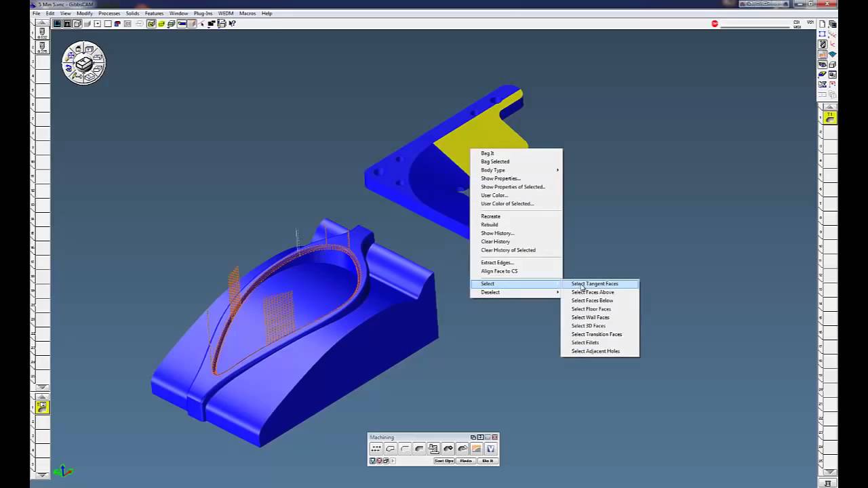This screenshot has height=488, width=868.
Task: Click the Do It button
Action: 488,461
